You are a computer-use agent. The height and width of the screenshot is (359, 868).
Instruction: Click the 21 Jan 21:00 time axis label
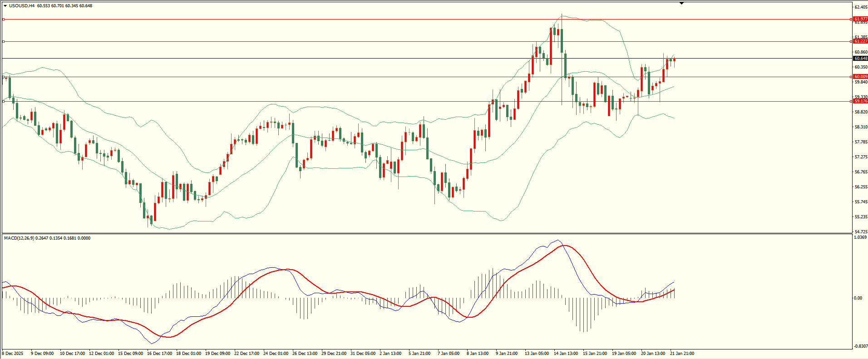(x=682, y=354)
